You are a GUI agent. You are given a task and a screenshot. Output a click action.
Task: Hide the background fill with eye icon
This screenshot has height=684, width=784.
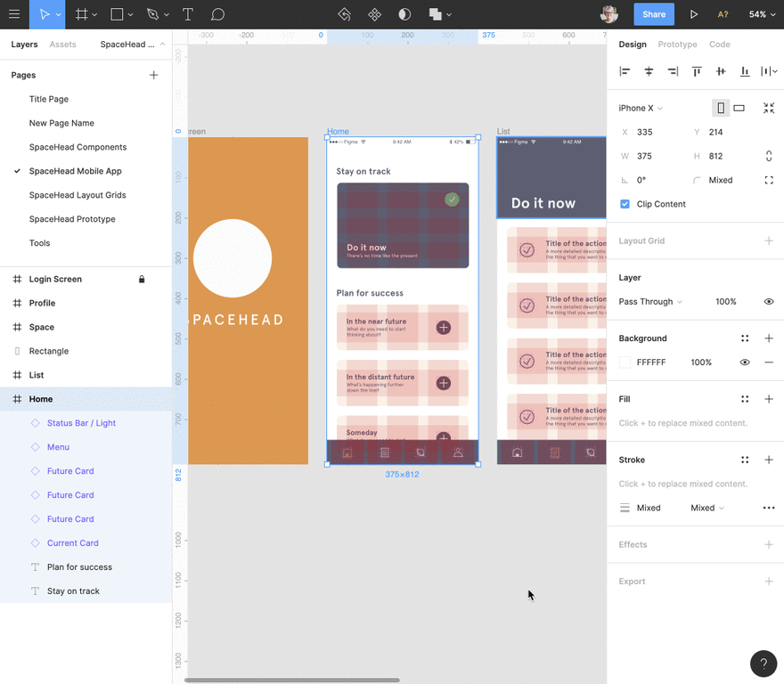point(745,362)
